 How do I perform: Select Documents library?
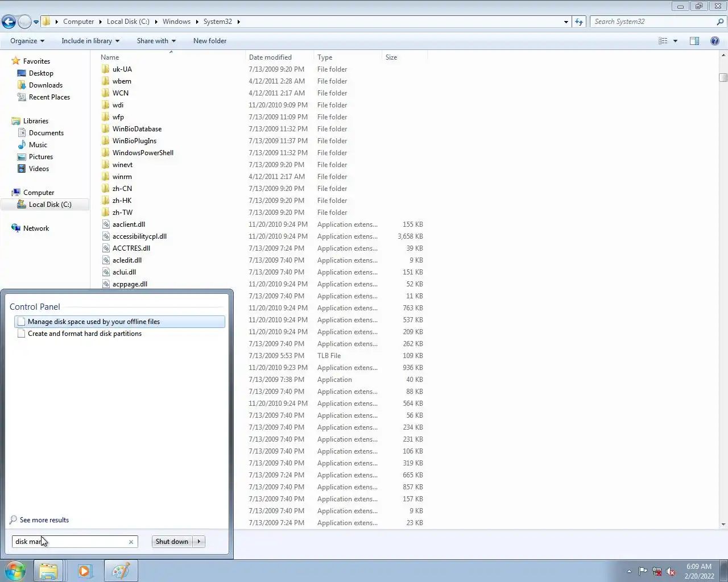pyautogui.click(x=46, y=133)
